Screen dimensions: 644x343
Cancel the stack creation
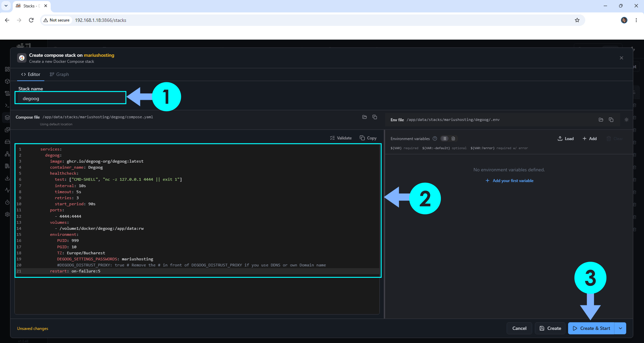click(519, 328)
